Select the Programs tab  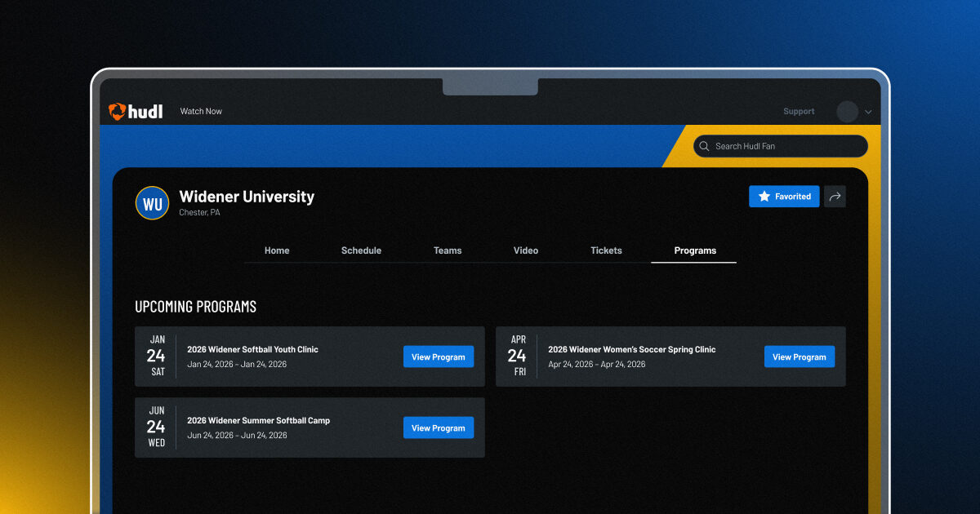coord(695,250)
